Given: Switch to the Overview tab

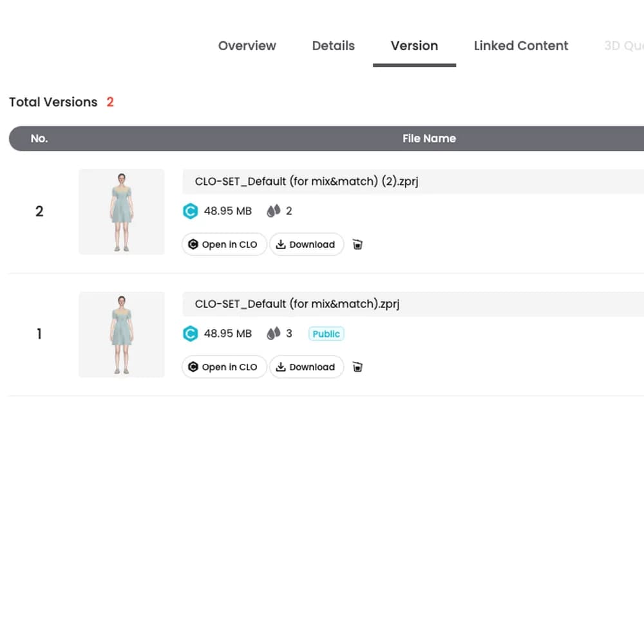Looking at the screenshot, I should pyautogui.click(x=247, y=46).
